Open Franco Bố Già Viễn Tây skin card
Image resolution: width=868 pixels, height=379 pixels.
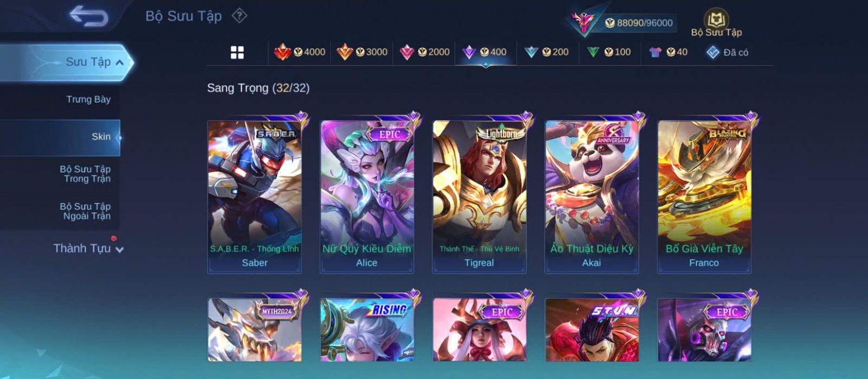click(x=704, y=197)
